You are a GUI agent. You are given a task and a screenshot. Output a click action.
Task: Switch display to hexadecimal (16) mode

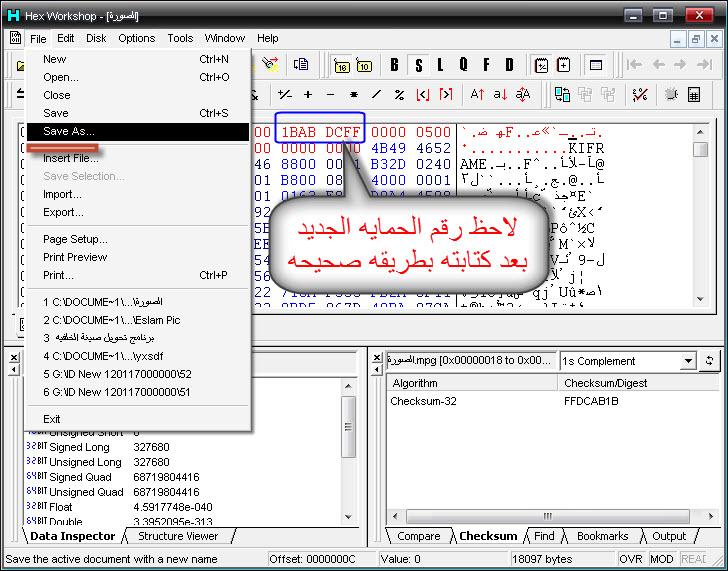[x=342, y=65]
